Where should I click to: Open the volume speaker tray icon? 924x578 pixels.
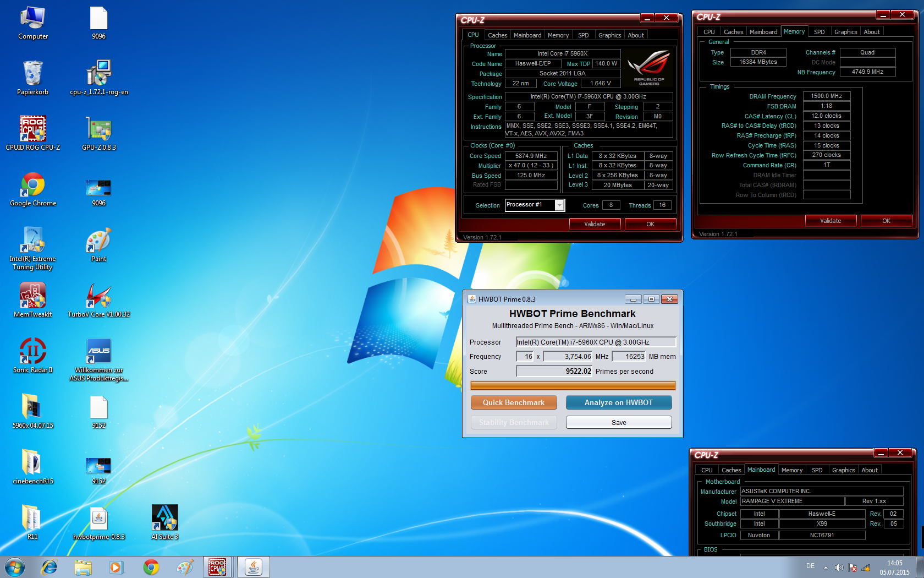[839, 568]
